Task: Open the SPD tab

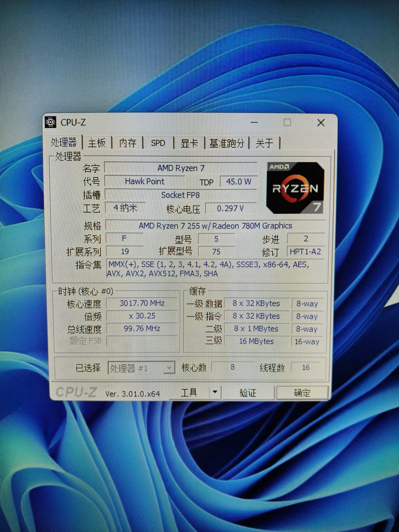Action: [158, 143]
